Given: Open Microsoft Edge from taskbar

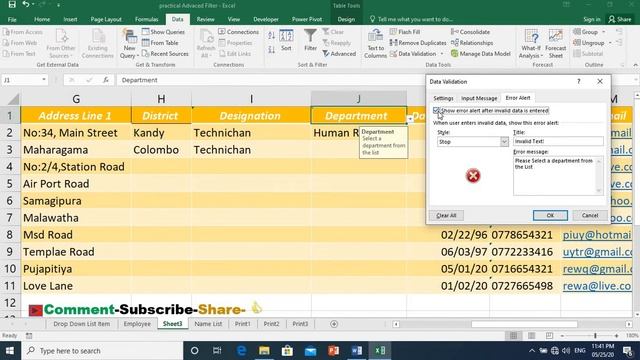Looking at the screenshot, I should tap(242, 351).
